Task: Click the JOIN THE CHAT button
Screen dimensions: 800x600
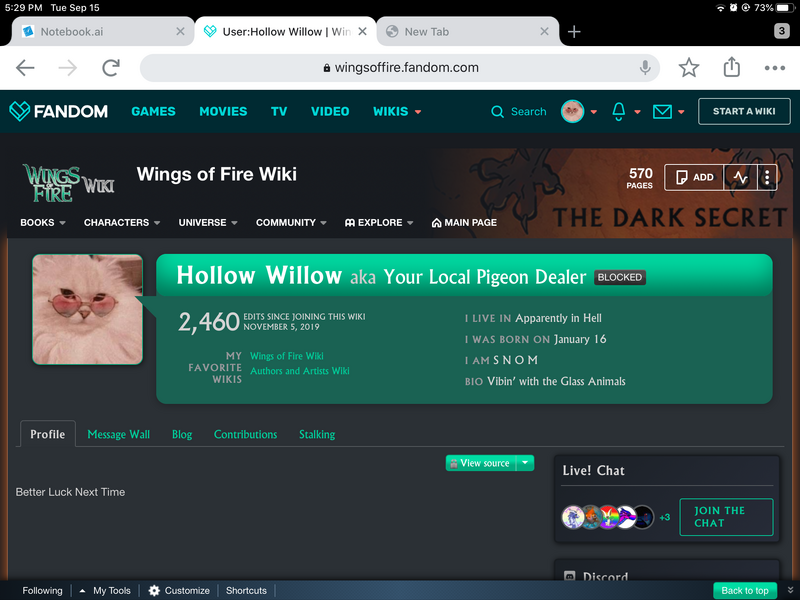Action: pos(726,517)
